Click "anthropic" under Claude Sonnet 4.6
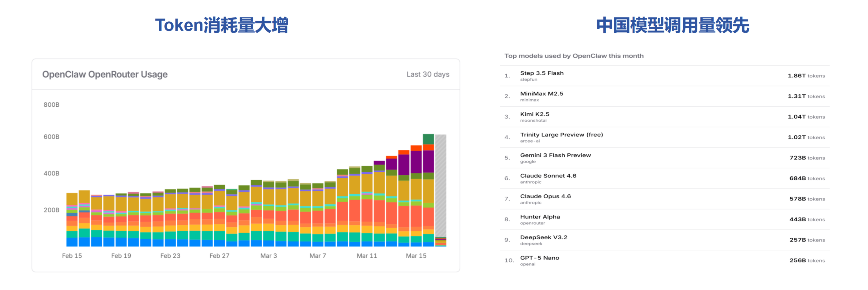The height and width of the screenshot is (290, 868). (531, 182)
